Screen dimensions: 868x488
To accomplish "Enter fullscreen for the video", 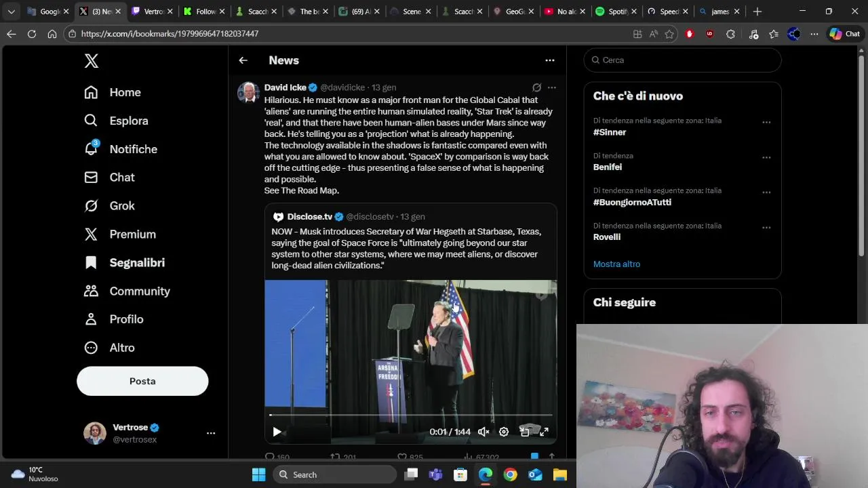I will [544, 432].
